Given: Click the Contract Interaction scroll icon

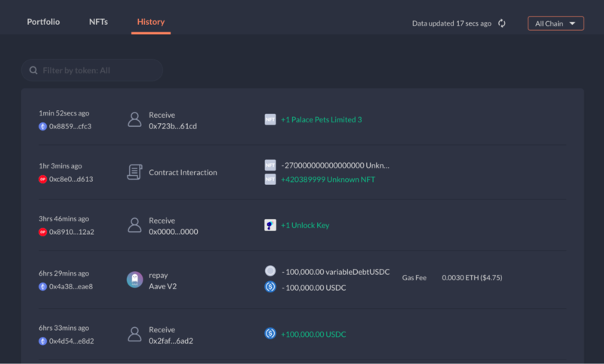Looking at the screenshot, I should tap(134, 172).
